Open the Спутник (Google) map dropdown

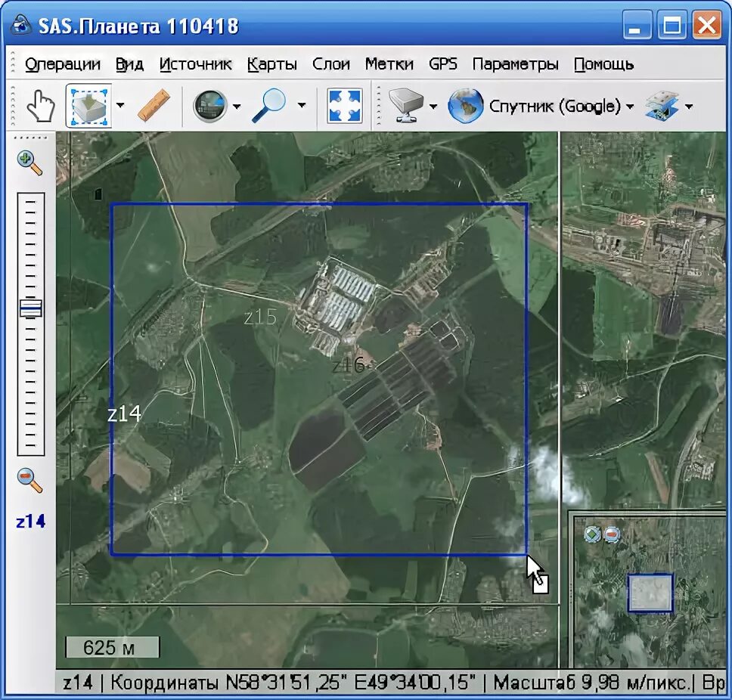[541, 106]
